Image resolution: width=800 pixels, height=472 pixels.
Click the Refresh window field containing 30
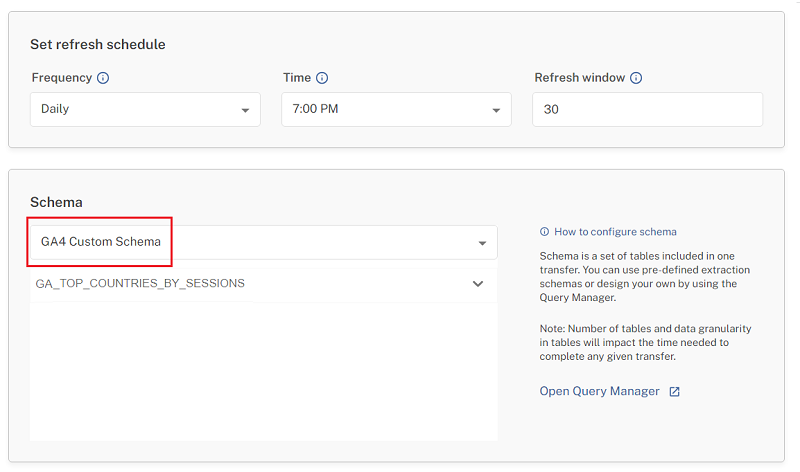point(647,109)
